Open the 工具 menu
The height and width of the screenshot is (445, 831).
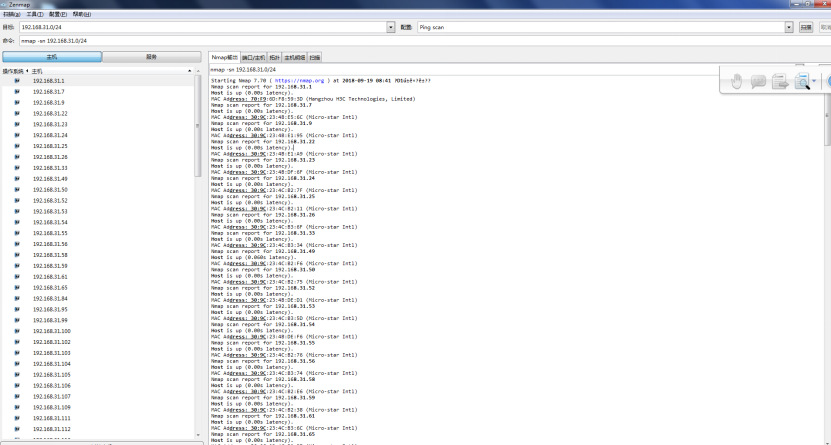[x=35, y=14]
